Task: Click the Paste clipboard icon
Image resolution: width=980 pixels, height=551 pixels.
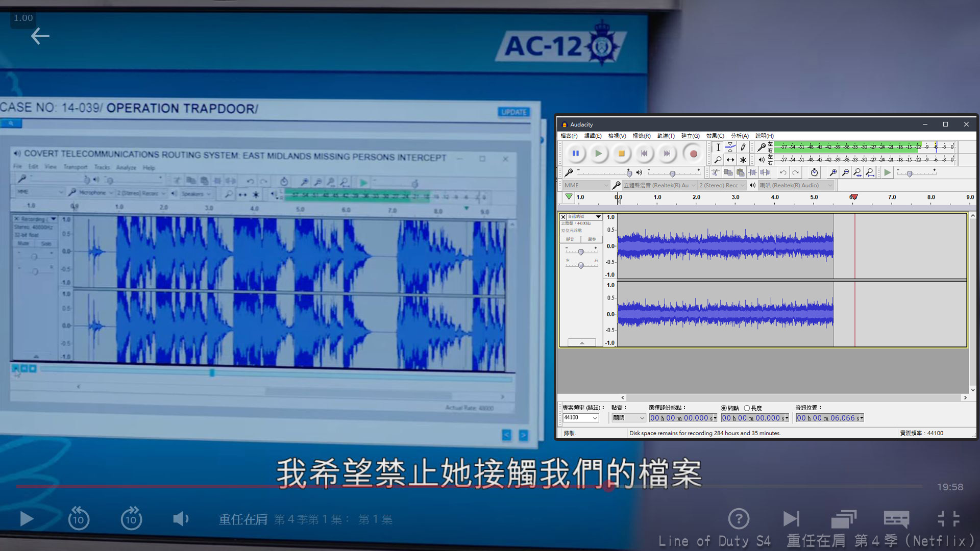Action: coord(740,172)
